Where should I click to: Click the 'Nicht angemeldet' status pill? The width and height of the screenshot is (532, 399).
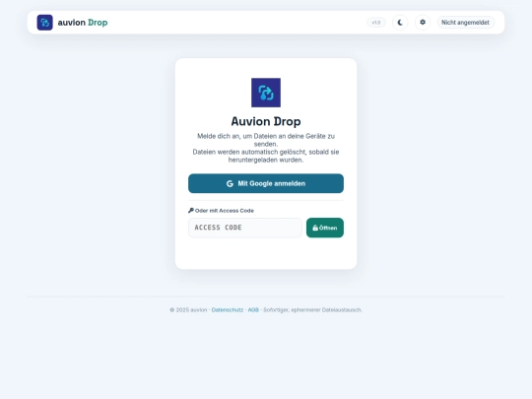coord(465,23)
